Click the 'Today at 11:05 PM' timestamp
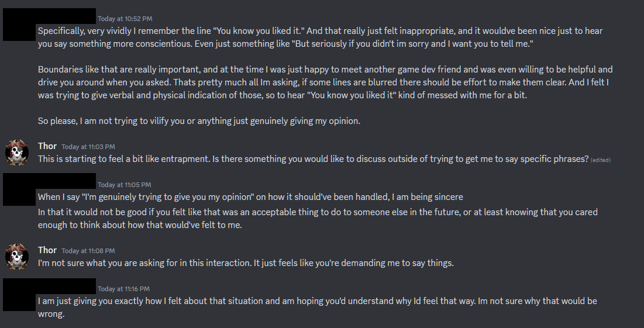The width and height of the screenshot is (644, 328). tap(125, 185)
